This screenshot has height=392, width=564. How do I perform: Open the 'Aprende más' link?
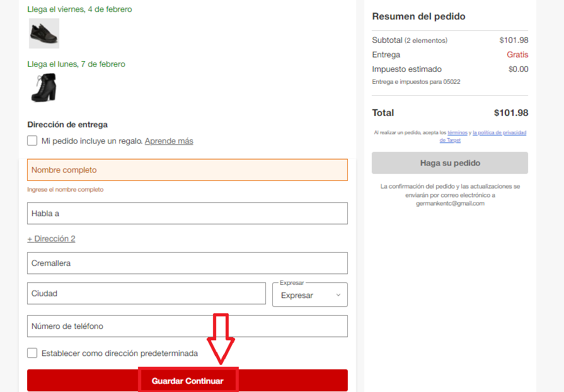coord(169,141)
